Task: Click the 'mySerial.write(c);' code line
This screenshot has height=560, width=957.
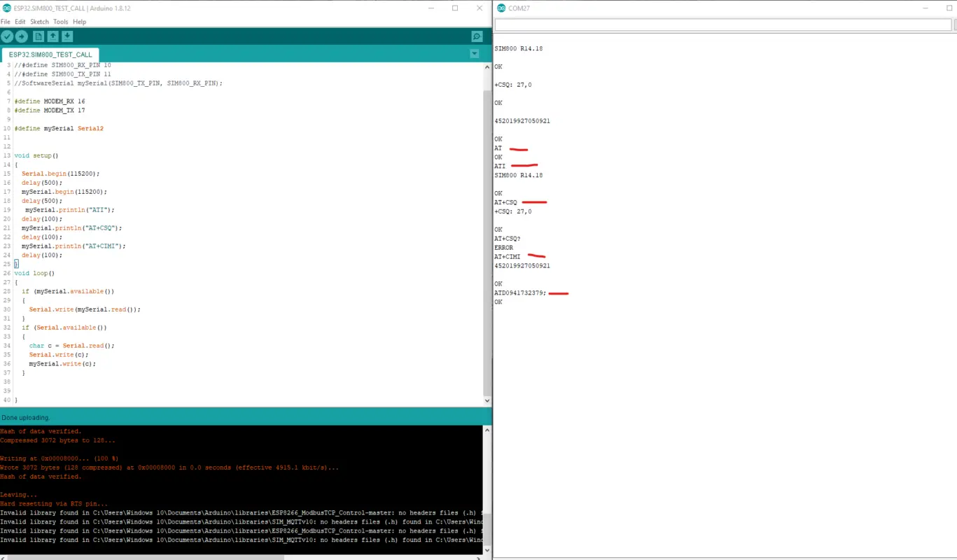Action: click(x=62, y=364)
